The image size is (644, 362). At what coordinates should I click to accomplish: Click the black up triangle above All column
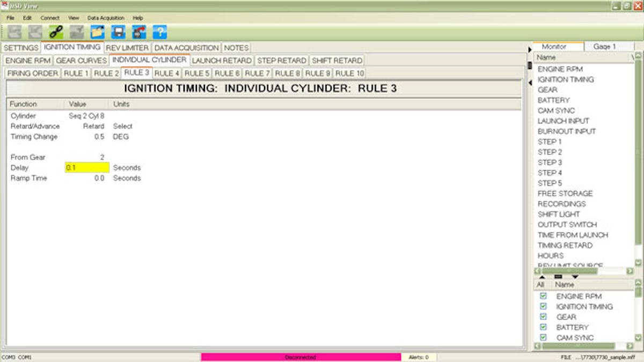[541, 277]
